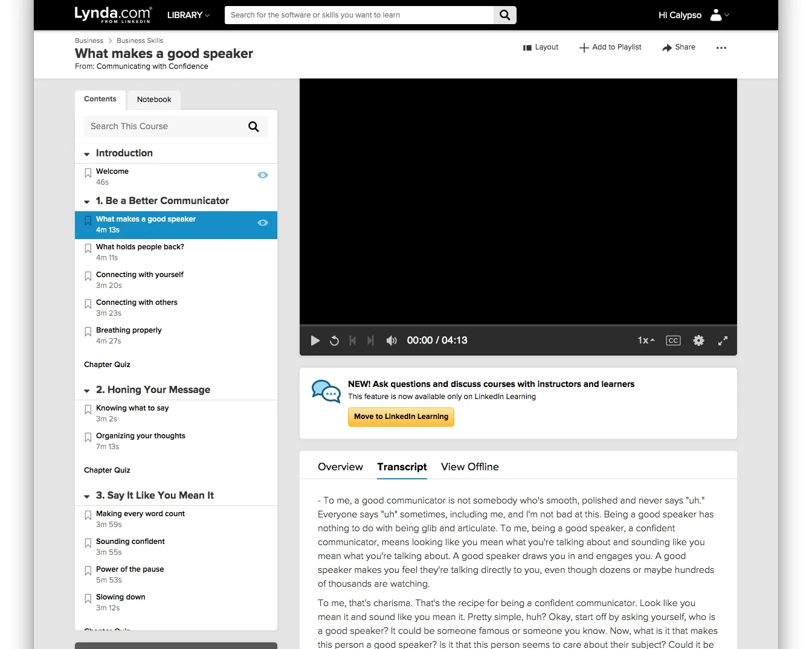
Task: Bookmark Power of the pause
Action: coord(88,571)
